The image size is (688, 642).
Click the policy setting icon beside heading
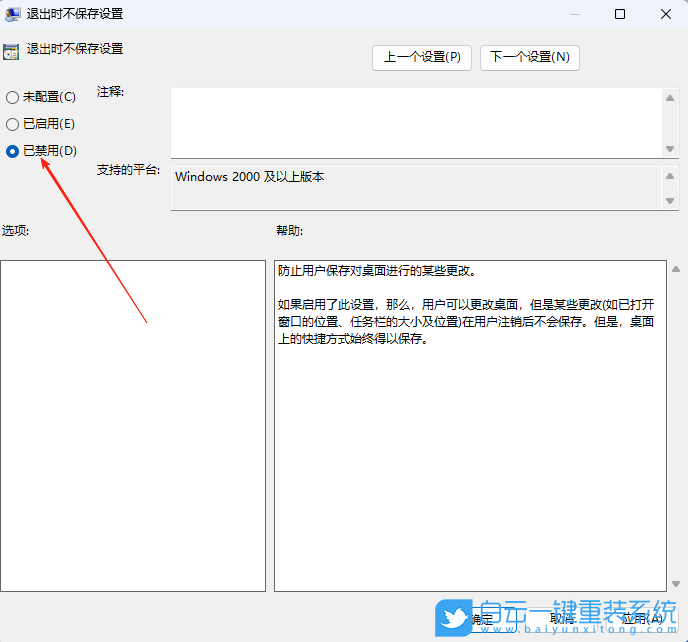pyautogui.click(x=11, y=52)
